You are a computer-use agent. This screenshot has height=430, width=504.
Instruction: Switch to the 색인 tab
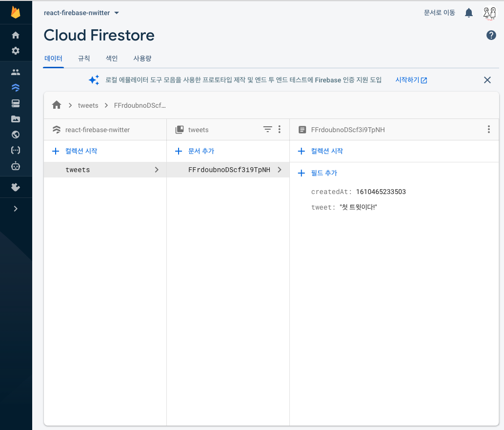112,59
